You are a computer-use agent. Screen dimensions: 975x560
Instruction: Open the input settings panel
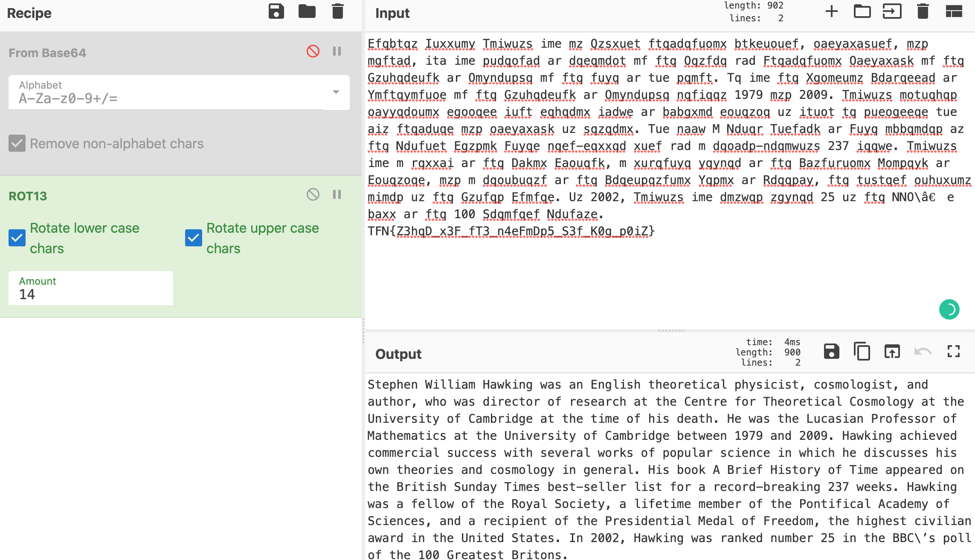(x=953, y=12)
